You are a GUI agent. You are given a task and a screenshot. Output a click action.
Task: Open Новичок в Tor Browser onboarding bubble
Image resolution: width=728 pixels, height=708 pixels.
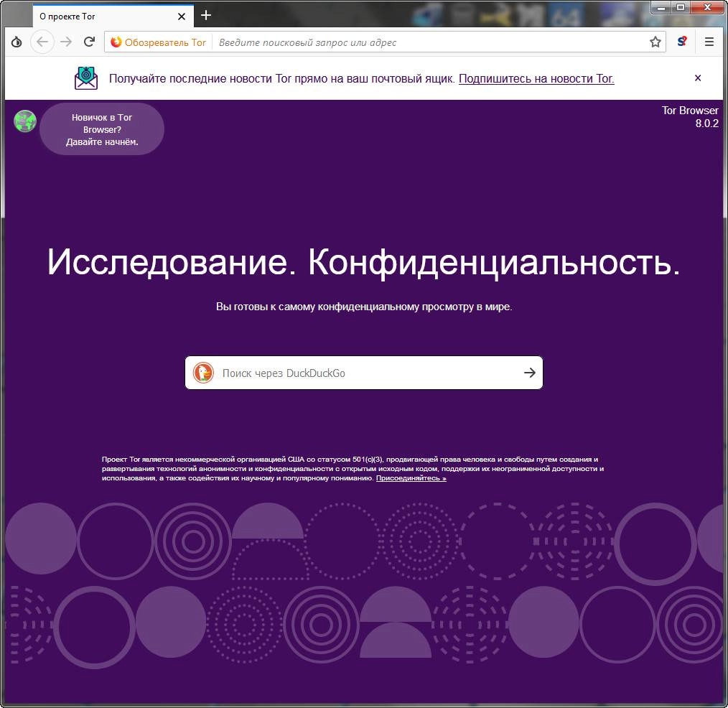click(x=102, y=129)
